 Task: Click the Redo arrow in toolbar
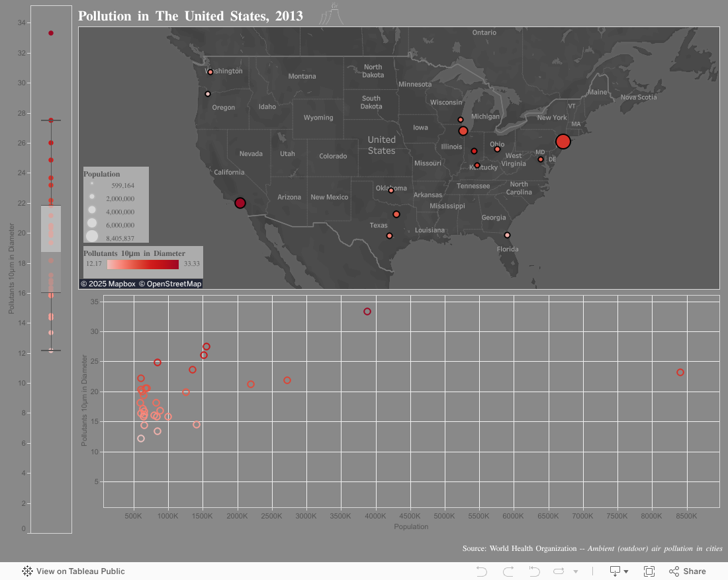click(x=508, y=571)
